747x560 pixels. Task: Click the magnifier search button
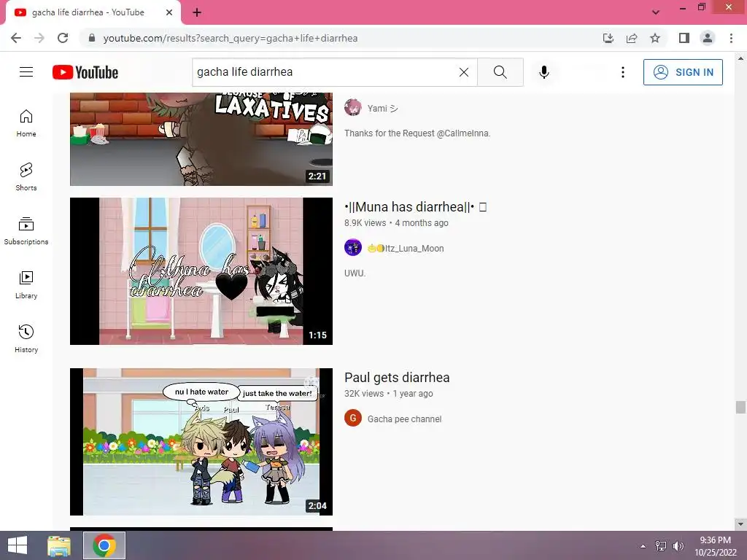click(500, 72)
